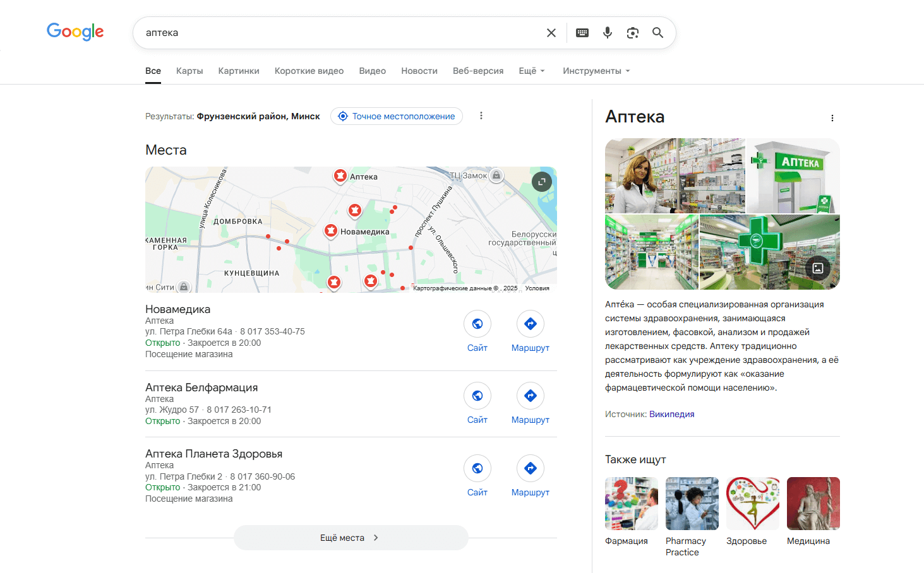Viewport: 924px width, 573px height.
Task: Select the Аптека map pin at top
Action: click(340, 175)
